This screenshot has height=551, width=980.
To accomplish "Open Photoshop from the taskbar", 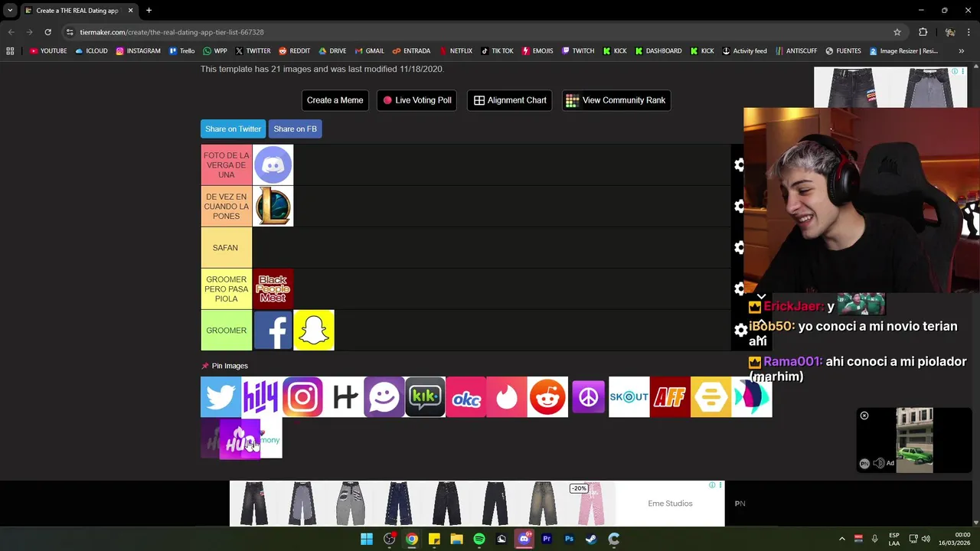I will [569, 539].
